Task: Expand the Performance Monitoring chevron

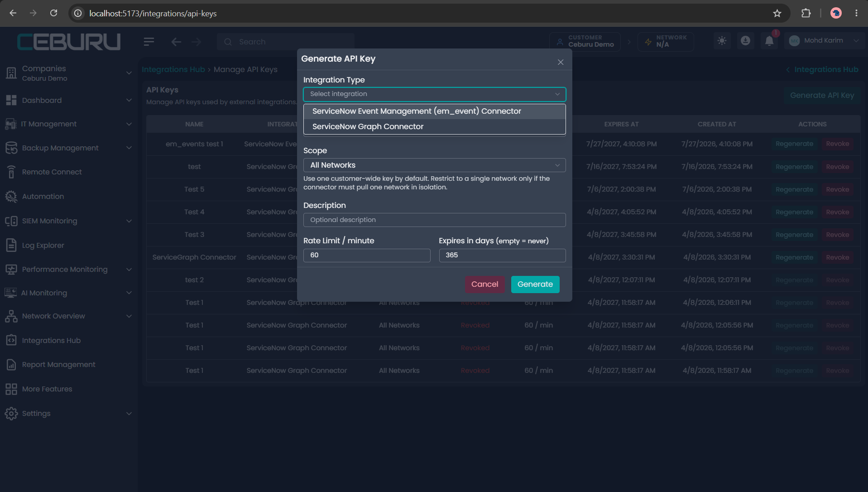Action: tap(129, 270)
